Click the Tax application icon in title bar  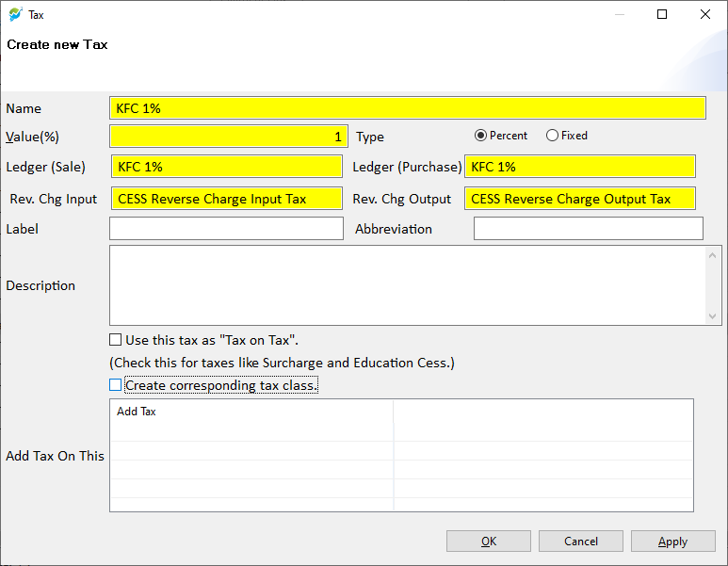[x=15, y=14]
